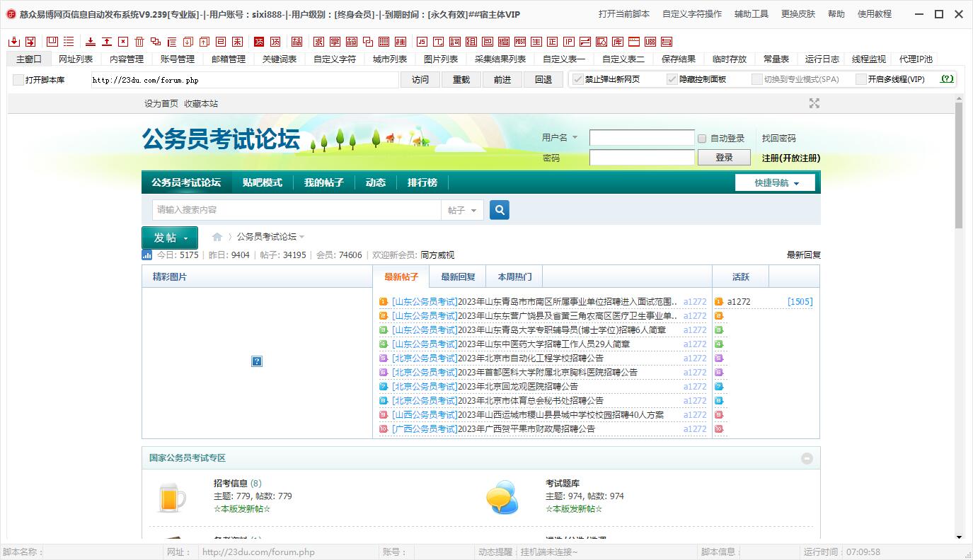Viewport: 973px width, 560px height.
Task: Focus the URL address input field
Action: tap(245, 80)
